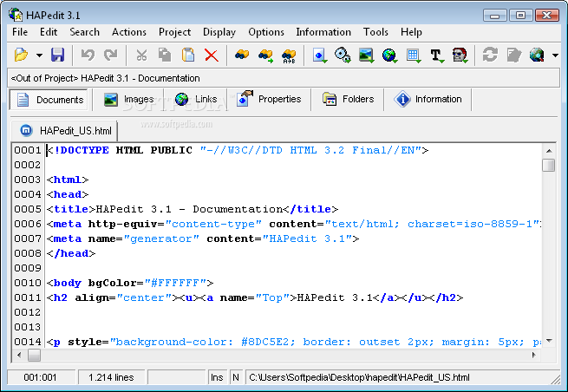568x392 pixels.
Task: Click the horizontal scrollbar left arrow
Action: [x=19, y=355]
